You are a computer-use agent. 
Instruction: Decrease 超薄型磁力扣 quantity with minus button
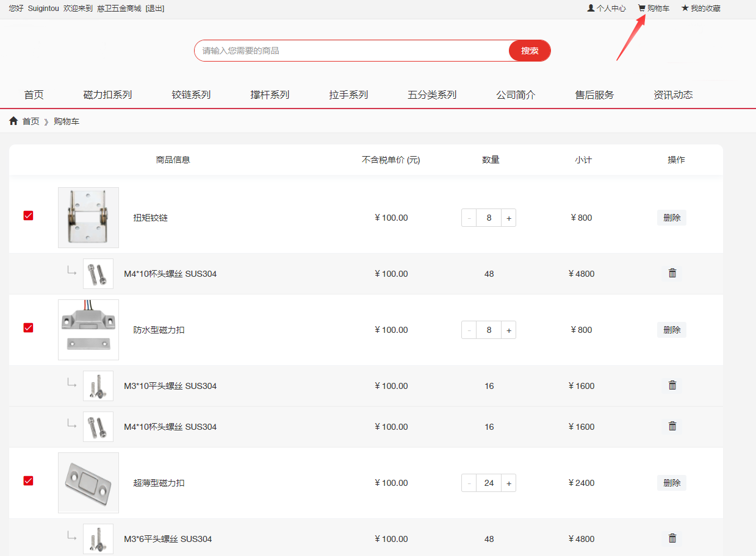[x=469, y=483]
